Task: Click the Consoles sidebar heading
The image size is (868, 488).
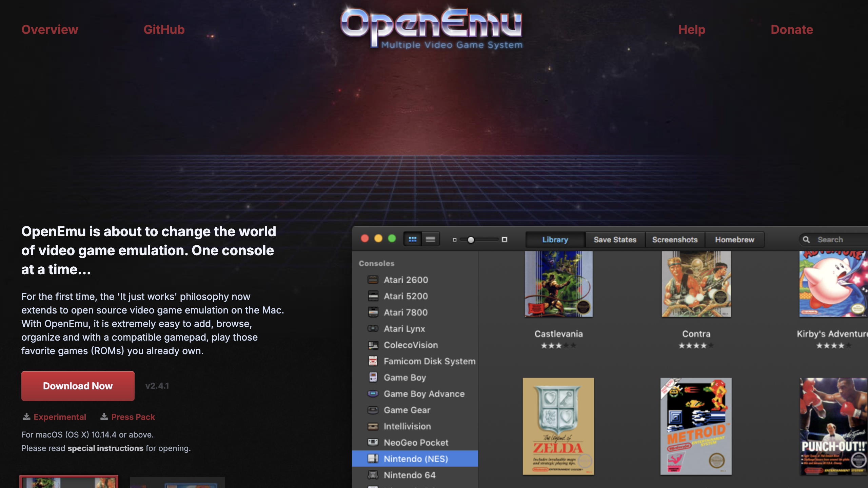Action: (x=377, y=263)
